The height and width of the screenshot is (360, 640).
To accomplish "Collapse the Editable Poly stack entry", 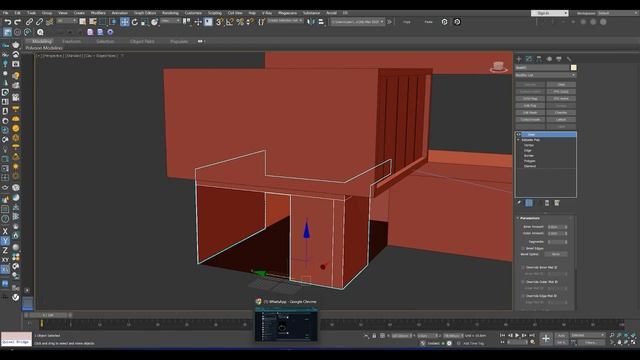I will (x=518, y=140).
